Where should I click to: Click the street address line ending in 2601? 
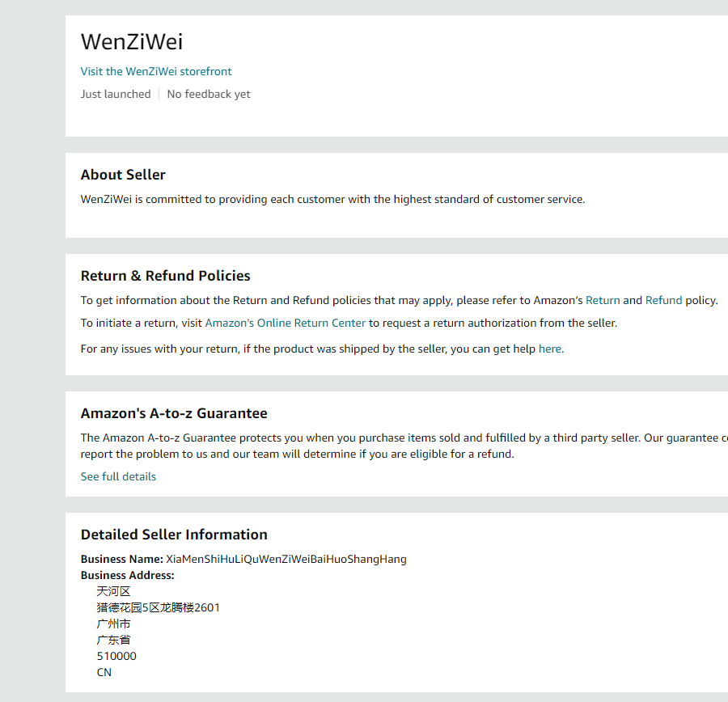(158, 607)
